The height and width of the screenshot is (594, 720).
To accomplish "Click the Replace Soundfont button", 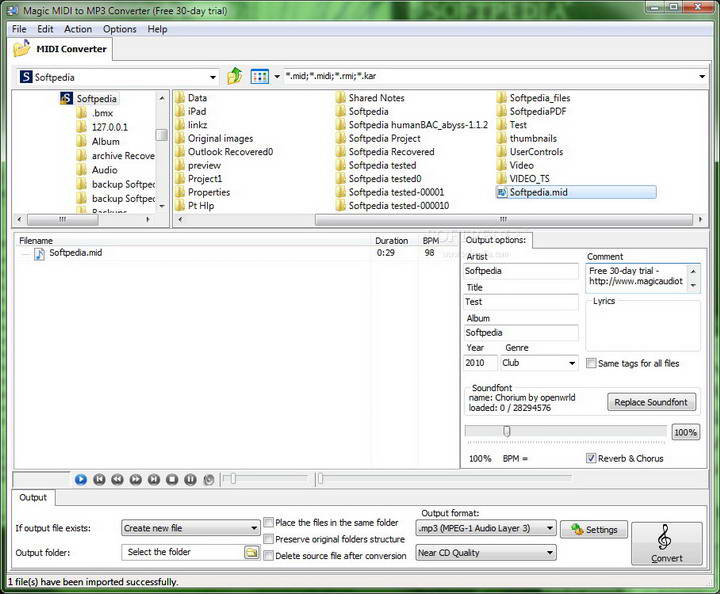I will 651,402.
